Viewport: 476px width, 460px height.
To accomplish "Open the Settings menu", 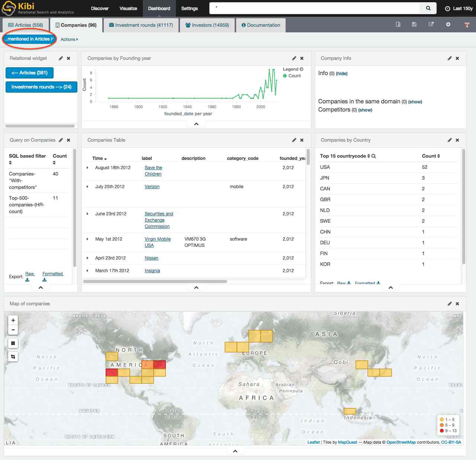I will pos(189,8).
